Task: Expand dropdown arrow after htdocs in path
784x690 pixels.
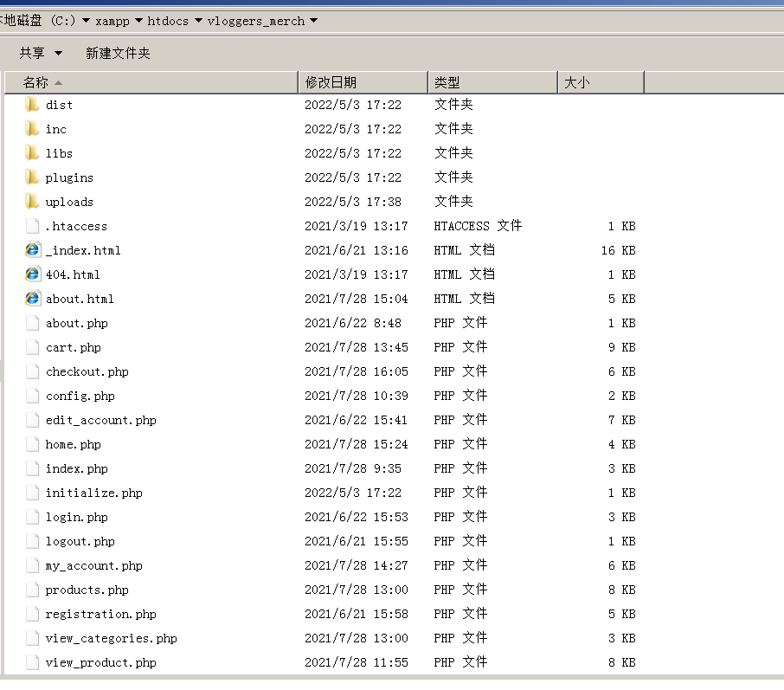Action: [198, 21]
